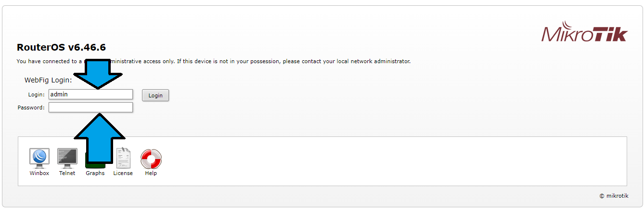Click the WebFig Login heading
The height and width of the screenshot is (216, 644).
(x=48, y=80)
